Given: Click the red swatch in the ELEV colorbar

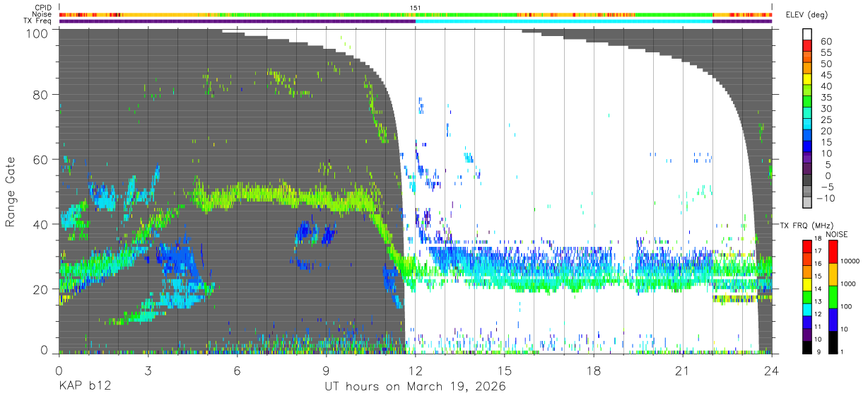Looking at the screenshot, I should (x=807, y=47).
